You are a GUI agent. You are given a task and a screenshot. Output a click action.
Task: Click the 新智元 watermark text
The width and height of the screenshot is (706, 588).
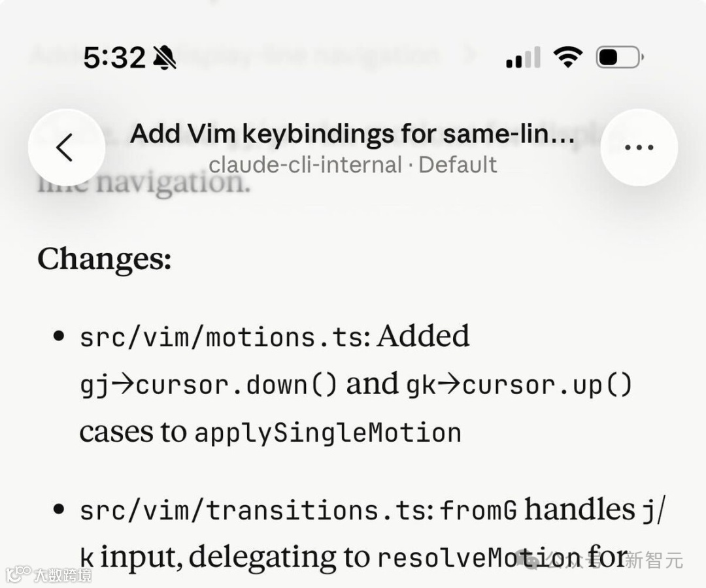(x=654, y=560)
